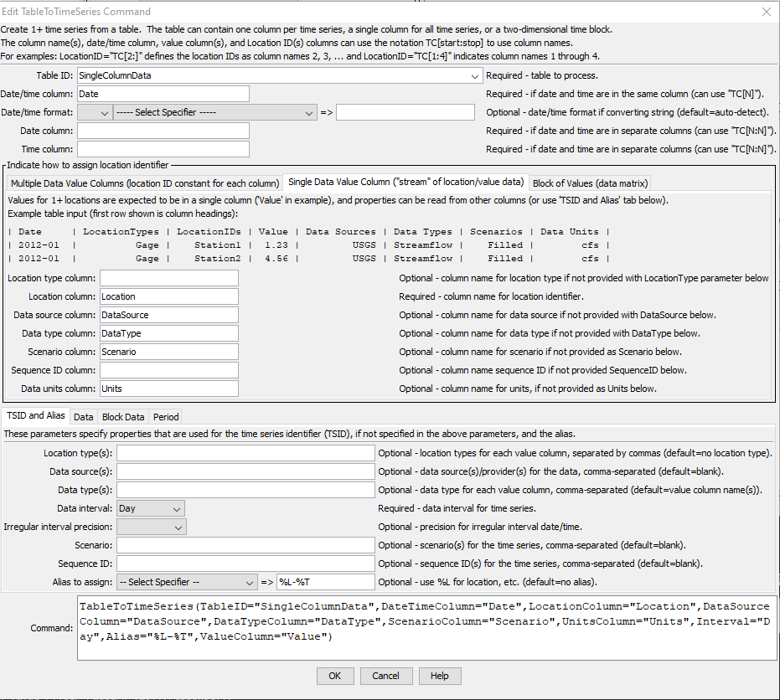Open Help for this command
780x700 pixels.
tap(440, 676)
